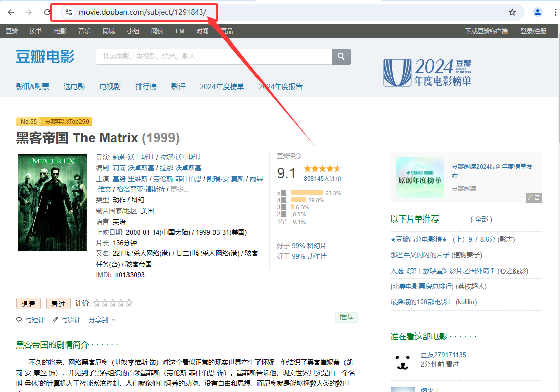Go to 排行榜 tab

point(146,86)
